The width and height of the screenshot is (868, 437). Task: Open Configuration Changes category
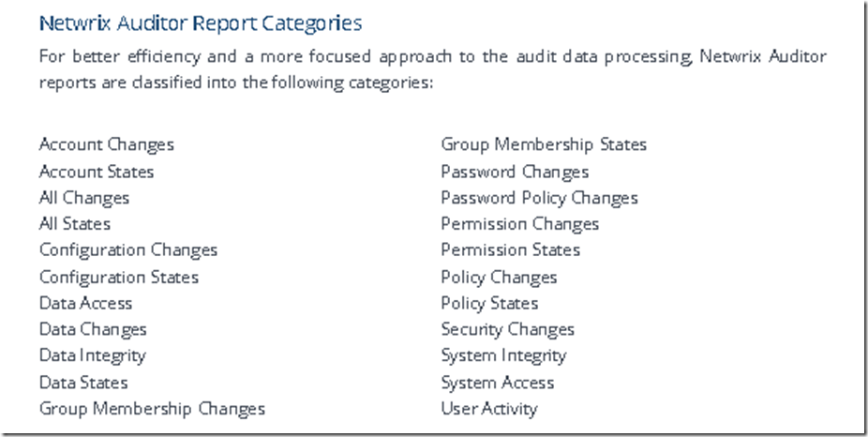click(128, 250)
